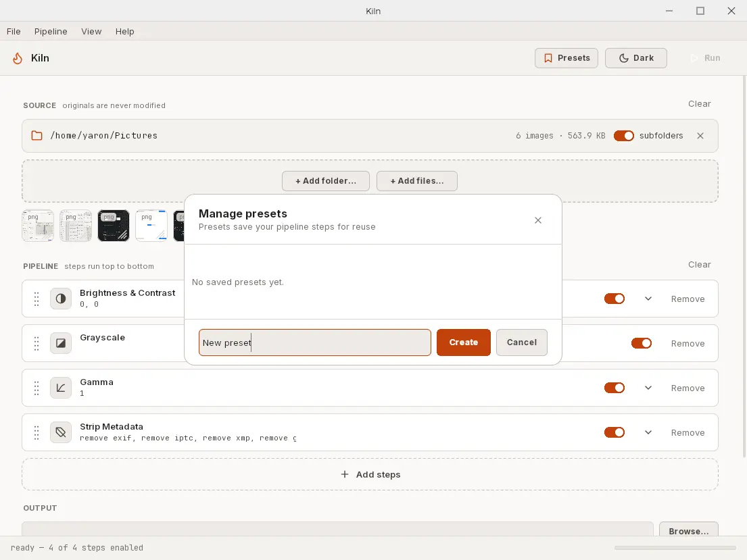Switch to Dark theme

[636, 58]
